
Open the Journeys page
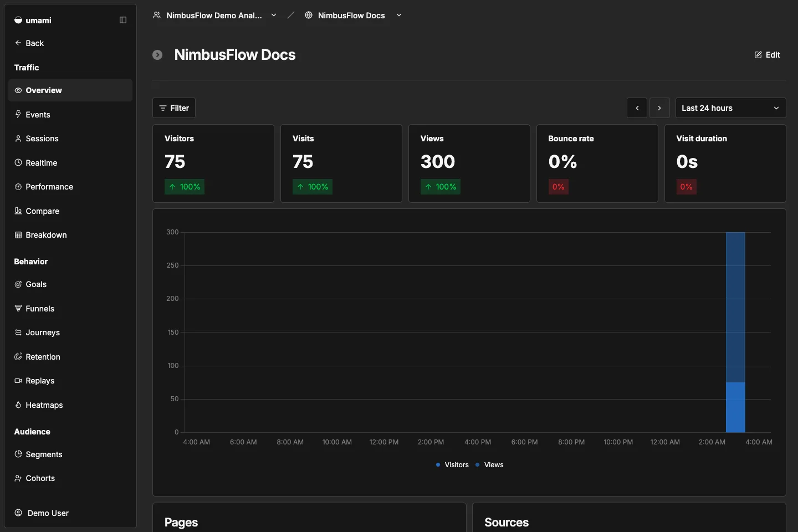70,332
